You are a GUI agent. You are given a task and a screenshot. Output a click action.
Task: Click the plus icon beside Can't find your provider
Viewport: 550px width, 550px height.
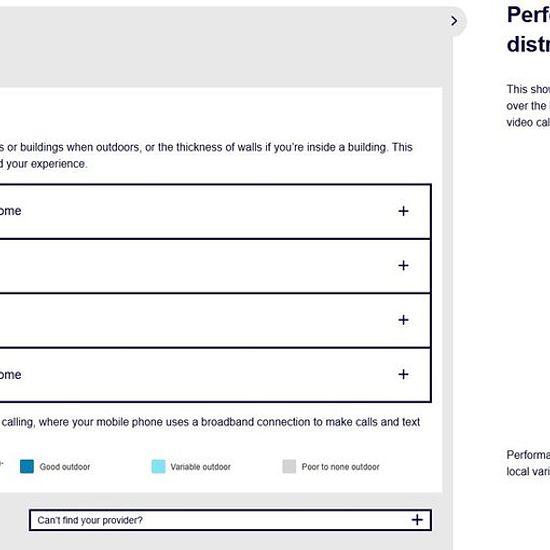(417, 520)
